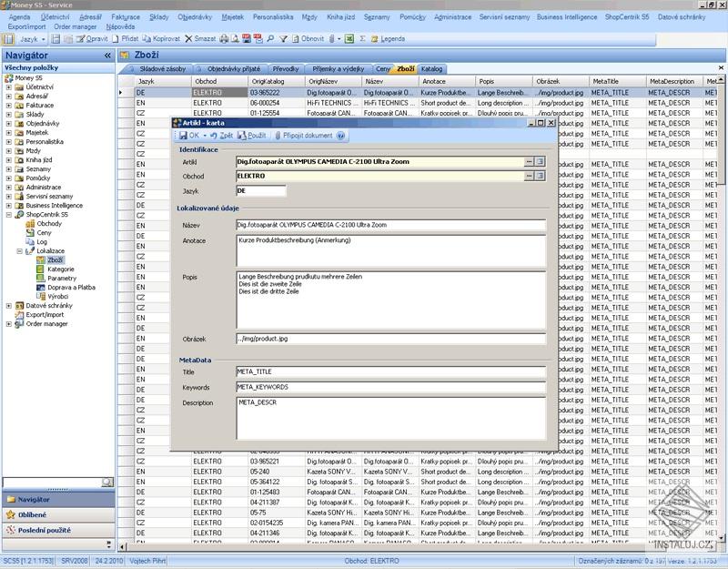
Task: Switch to Objednávky přijaté tab
Action: [234, 69]
